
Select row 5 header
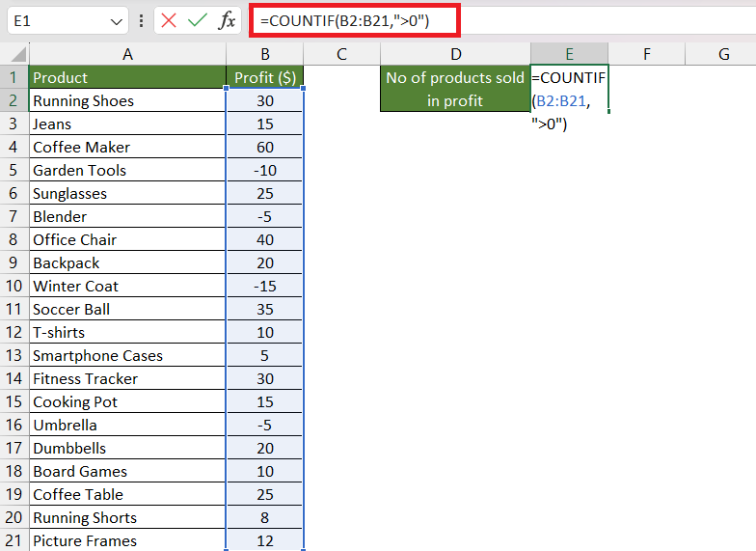click(x=13, y=170)
